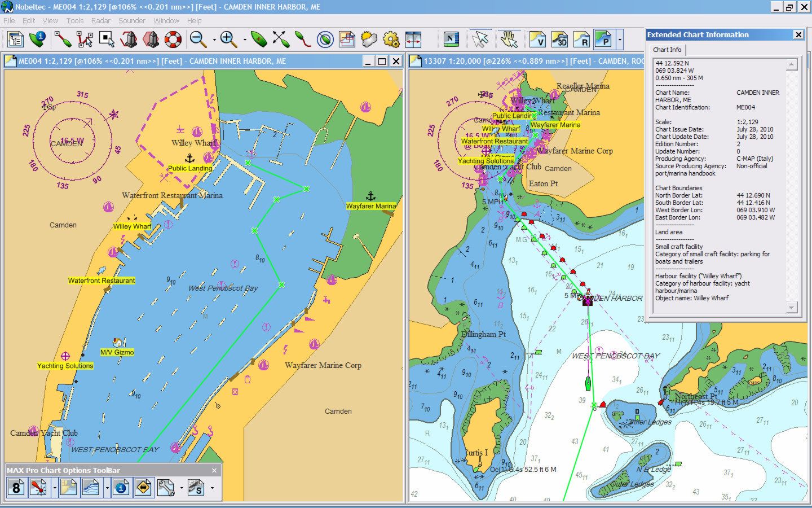
Task: Click the S chart style icon
Action: 196,488
